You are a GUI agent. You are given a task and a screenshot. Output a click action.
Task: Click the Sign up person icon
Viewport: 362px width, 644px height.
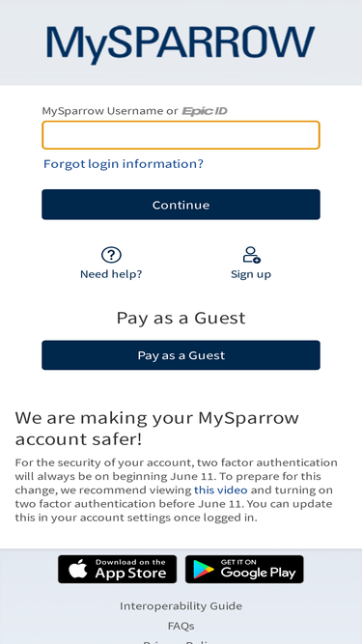coord(251,255)
